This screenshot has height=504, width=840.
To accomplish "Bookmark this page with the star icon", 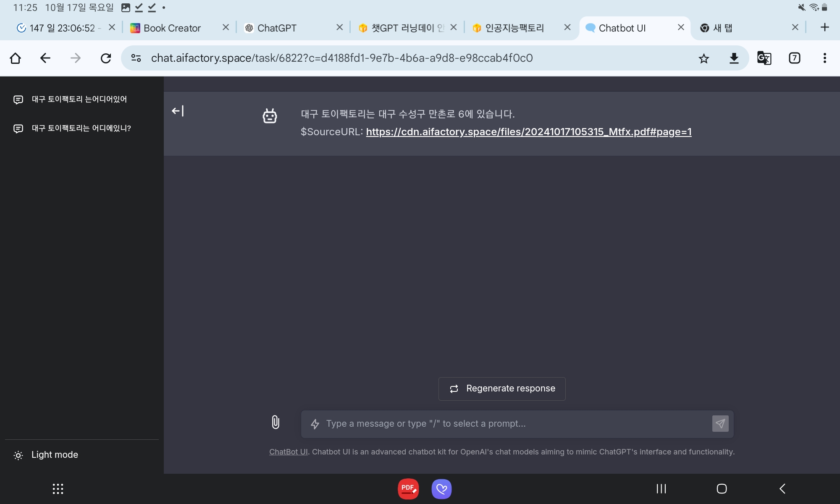I will click(x=704, y=58).
